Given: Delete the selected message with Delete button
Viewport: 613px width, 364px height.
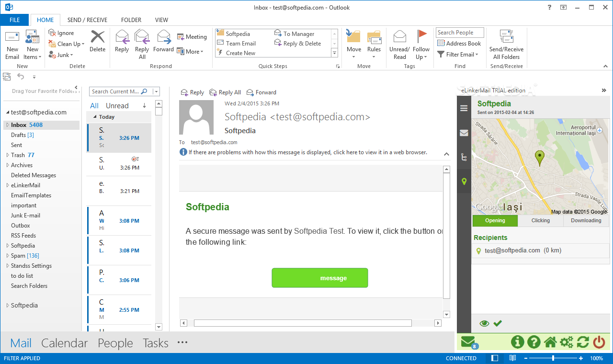Looking at the screenshot, I should click(97, 41).
